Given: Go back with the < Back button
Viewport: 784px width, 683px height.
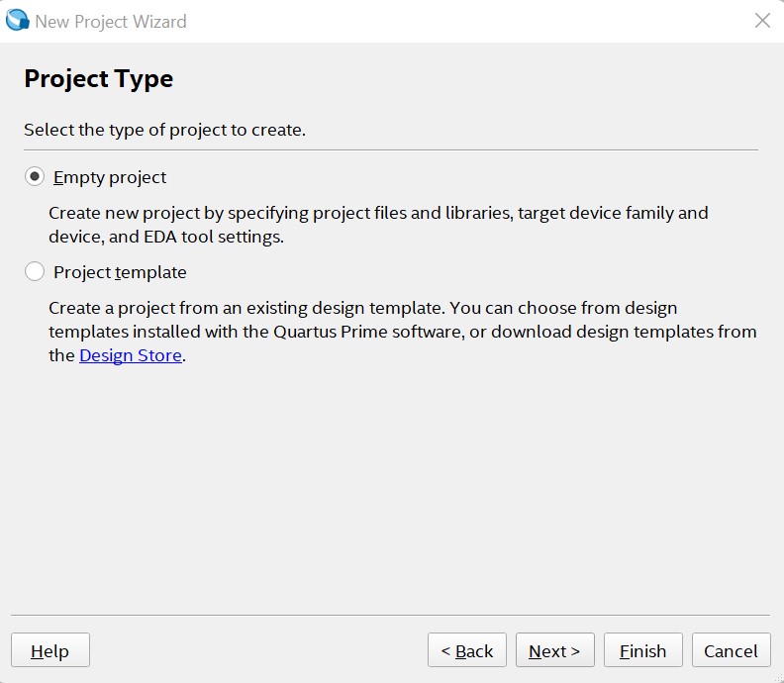Looking at the screenshot, I should click(x=467, y=650).
